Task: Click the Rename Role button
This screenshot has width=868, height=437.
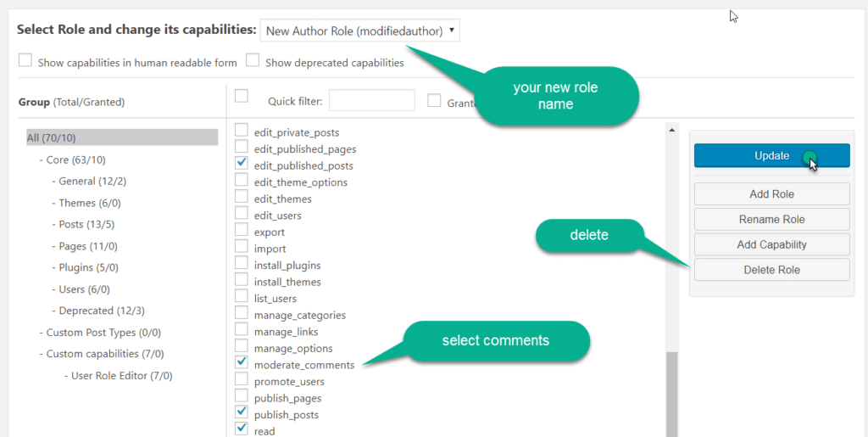Action: click(771, 219)
